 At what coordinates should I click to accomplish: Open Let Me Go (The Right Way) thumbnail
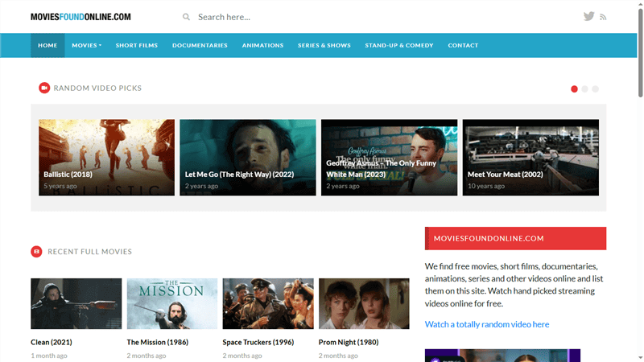248,157
